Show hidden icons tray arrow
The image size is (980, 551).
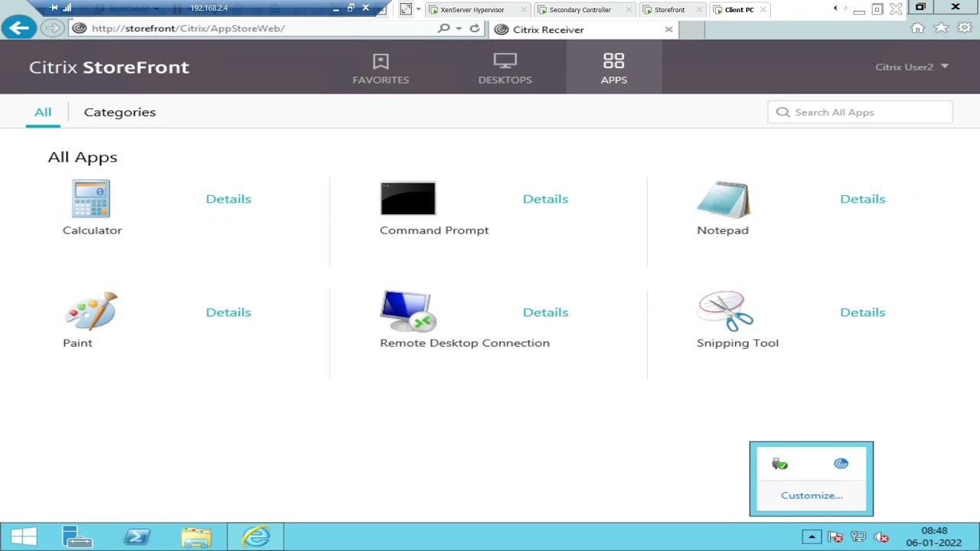(x=812, y=536)
